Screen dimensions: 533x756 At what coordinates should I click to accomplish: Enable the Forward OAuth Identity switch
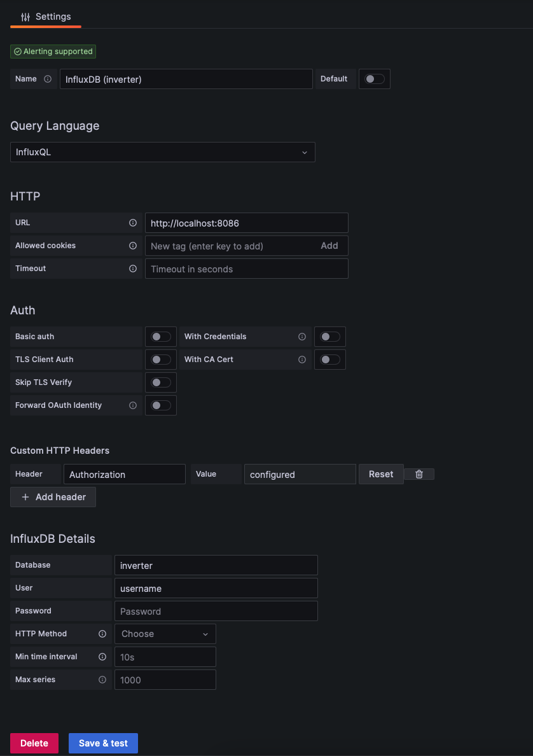(161, 405)
